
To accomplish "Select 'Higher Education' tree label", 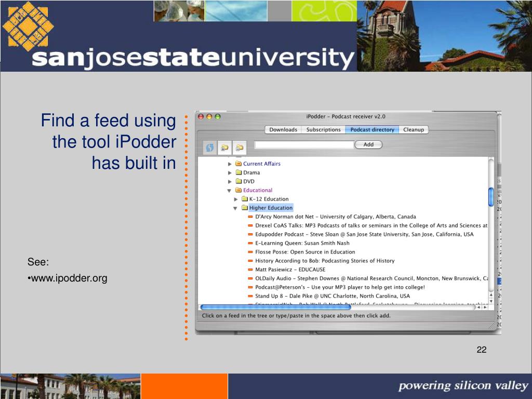I will 271,208.
